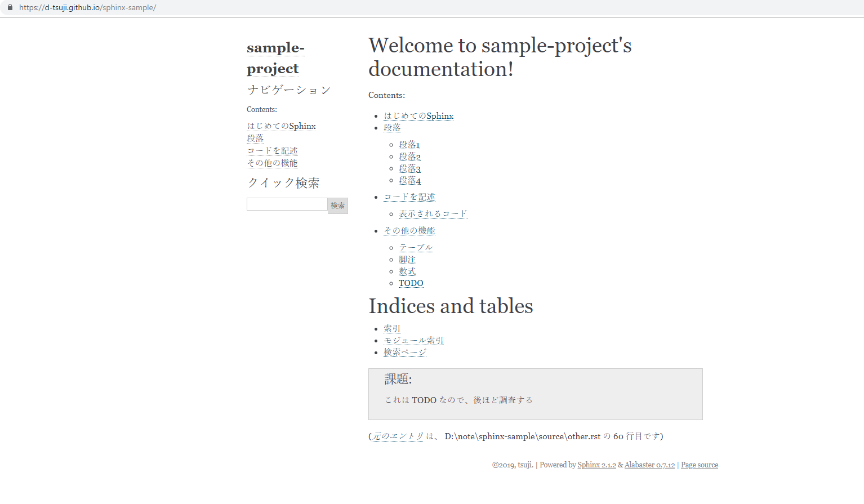Click inside the quick search input box
The width and height of the screenshot is (864, 504).
pos(287,203)
